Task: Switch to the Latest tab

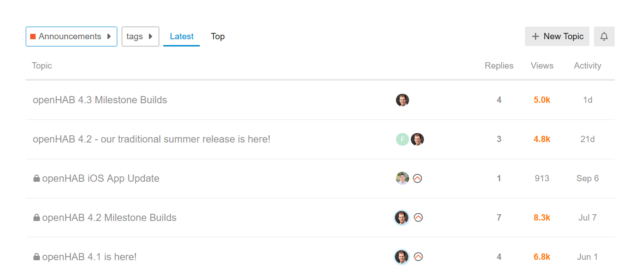Action: pyautogui.click(x=181, y=37)
